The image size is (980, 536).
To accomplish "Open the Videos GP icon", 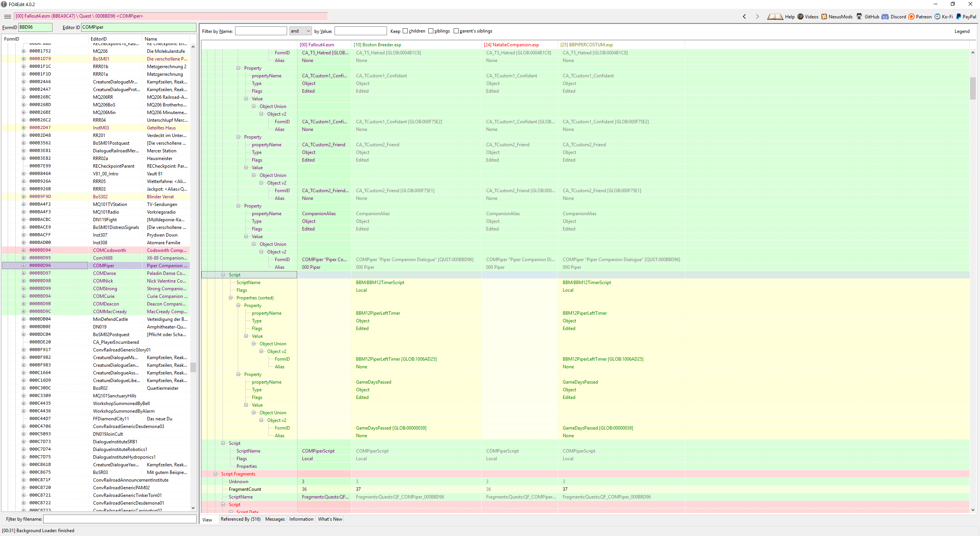I will pyautogui.click(x=800, y=16).
